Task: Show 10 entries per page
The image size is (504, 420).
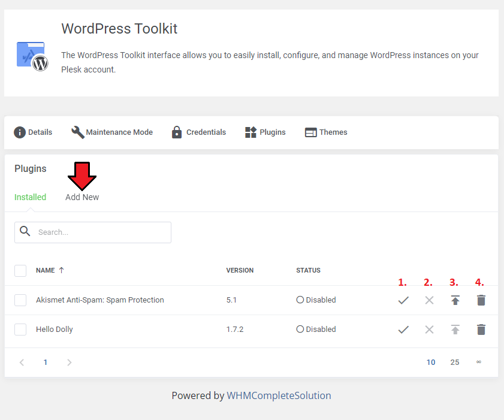Action: tap(431, 362)
